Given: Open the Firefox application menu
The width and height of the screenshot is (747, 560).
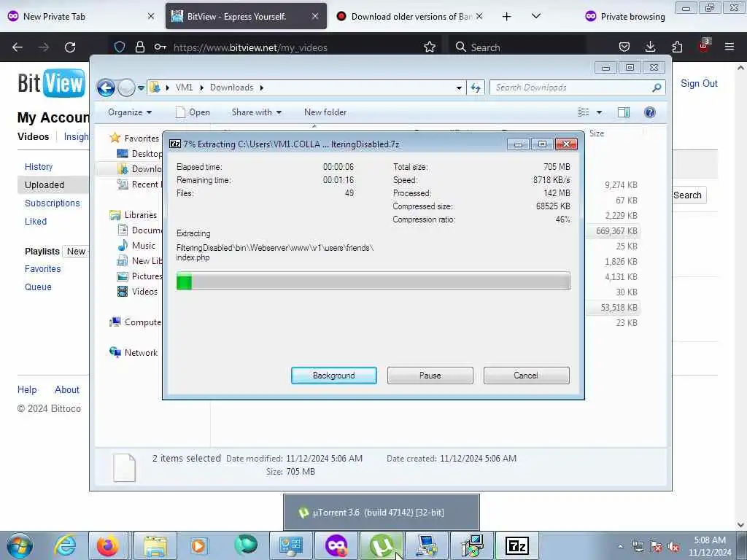Looking at the screenshot, I should point(729,47).
